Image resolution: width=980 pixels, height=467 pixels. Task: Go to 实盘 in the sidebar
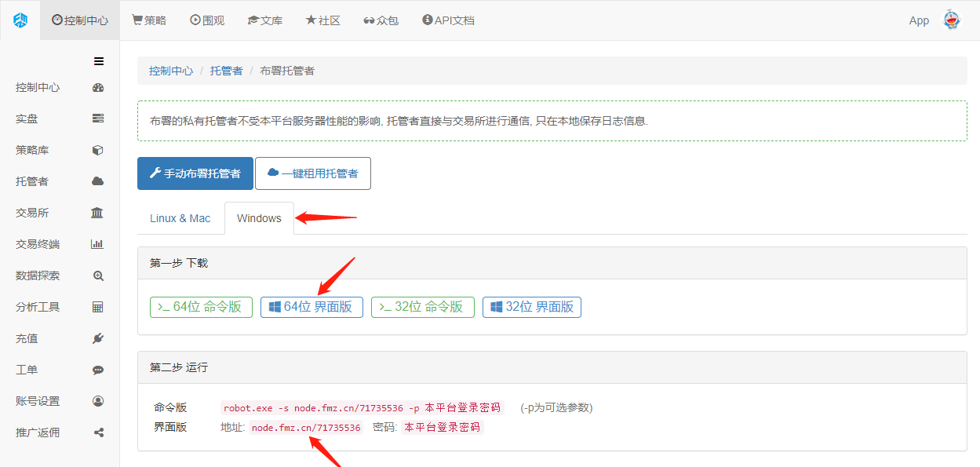(60, 119)
